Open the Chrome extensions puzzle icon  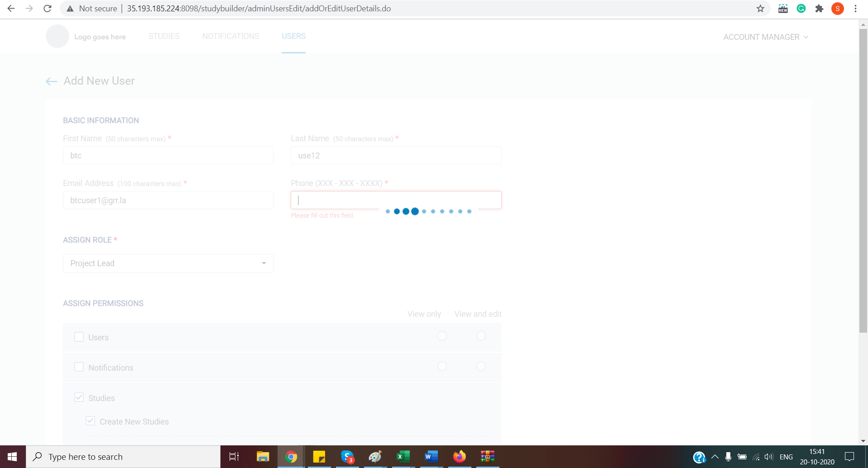click(819, 8)
